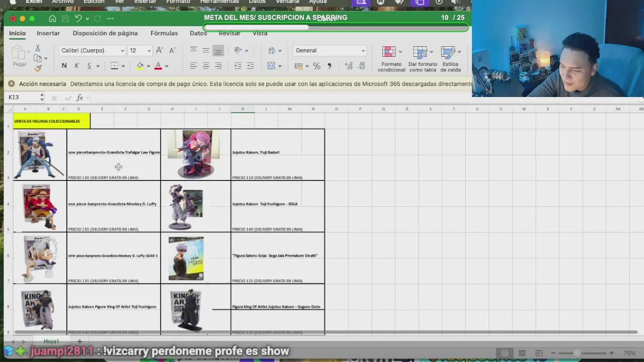Click the increase decimal icon
Image resolution: width=644 pixels, height=362 pixels.
pyautogui.click(x=349, y=66)
